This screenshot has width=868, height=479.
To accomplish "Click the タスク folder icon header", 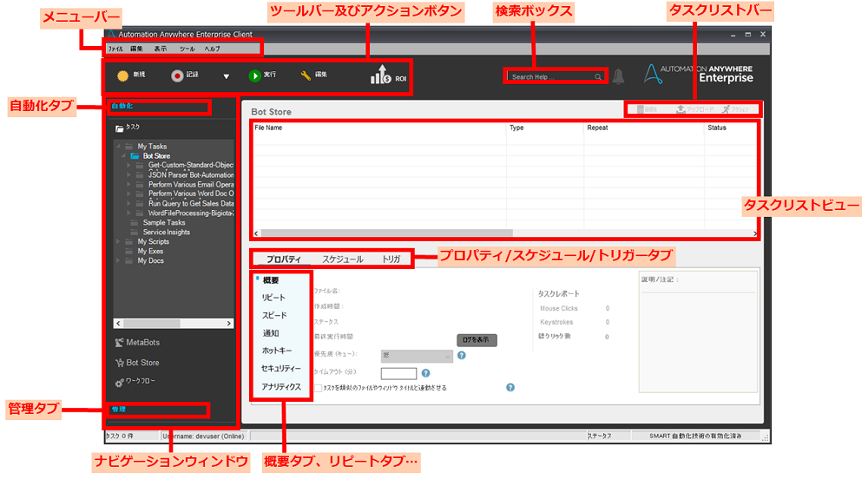I will 119,128.
